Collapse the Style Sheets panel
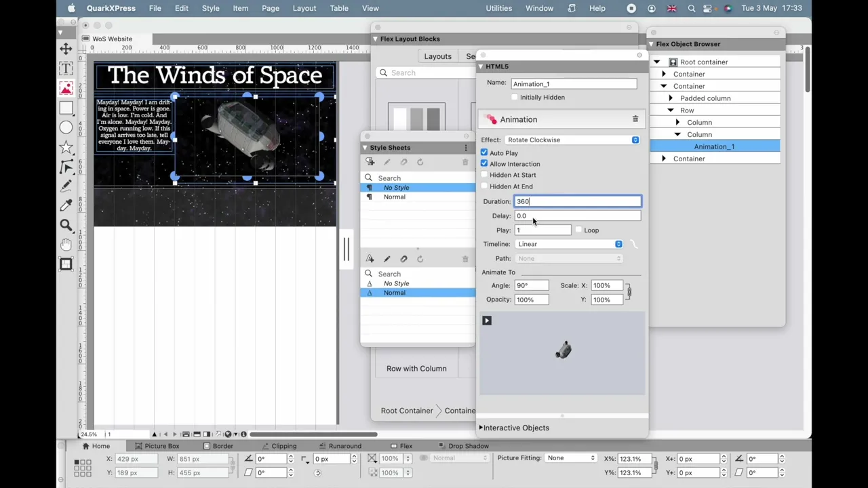Viewport: 868px width, 488px height. [365, 148]
